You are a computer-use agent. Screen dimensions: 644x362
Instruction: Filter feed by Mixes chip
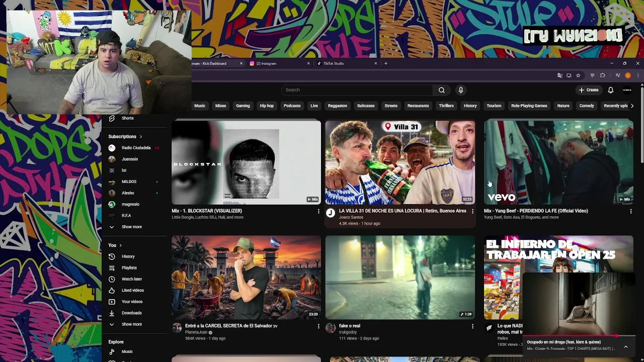click(220, 106)
